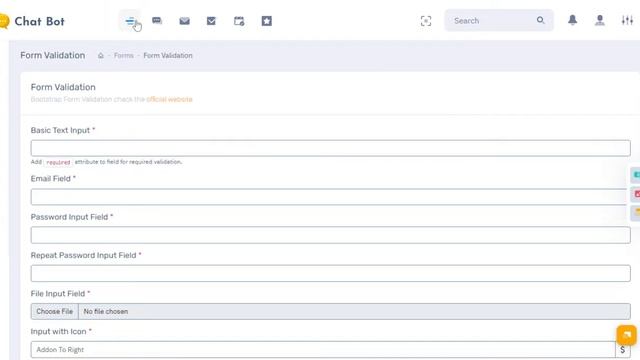Go to home breadcrumb icon
The image size is (640, 360).
(x=101, y=56)
